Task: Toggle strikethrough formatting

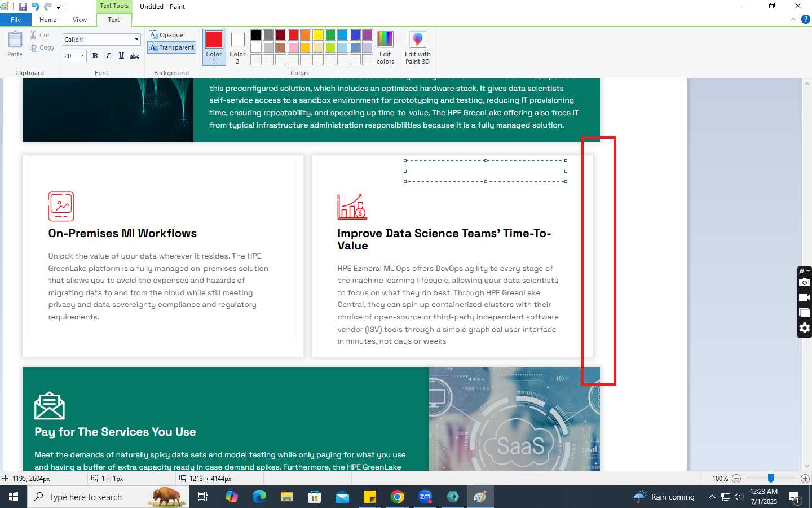Action: (135, 56)
